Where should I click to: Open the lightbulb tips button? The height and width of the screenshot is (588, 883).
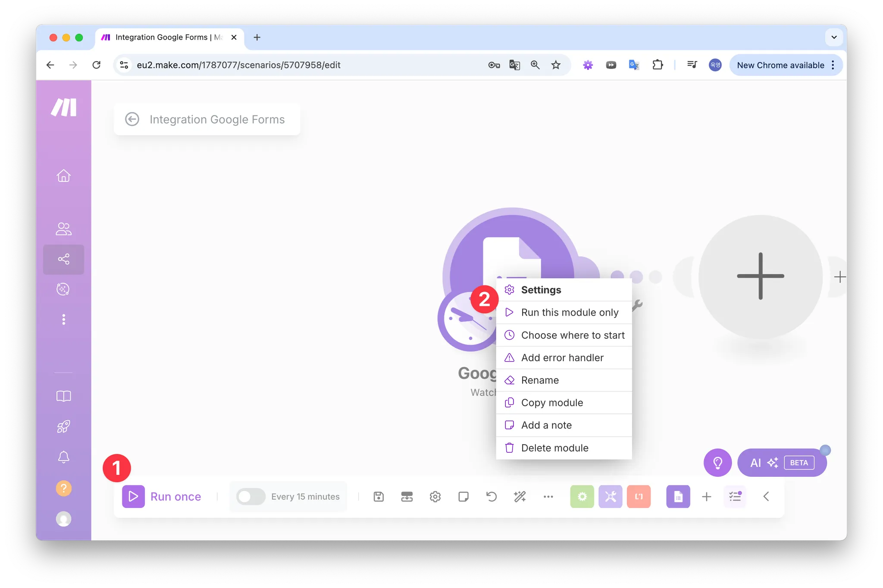coord(717,463)
